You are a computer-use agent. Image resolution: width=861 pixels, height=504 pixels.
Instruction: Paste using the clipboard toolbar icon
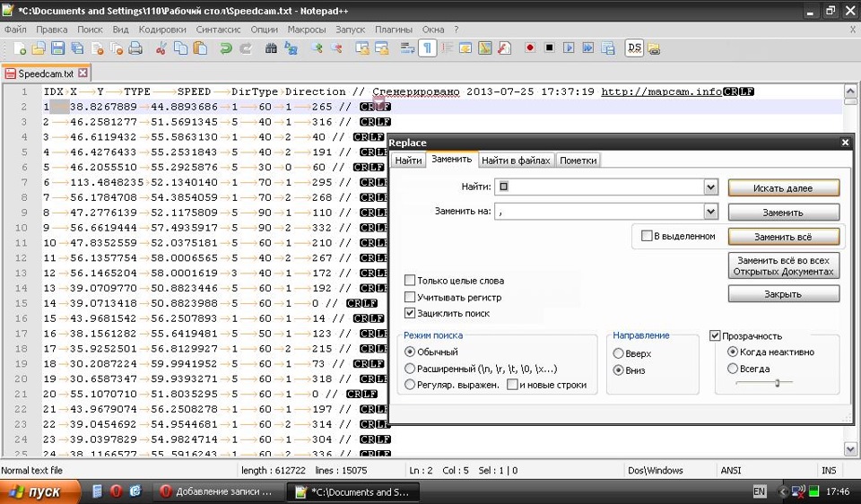coord(200,48)
